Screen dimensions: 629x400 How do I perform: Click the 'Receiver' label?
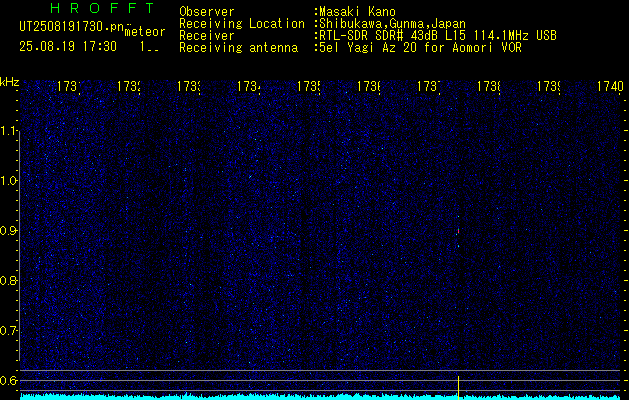206,36
